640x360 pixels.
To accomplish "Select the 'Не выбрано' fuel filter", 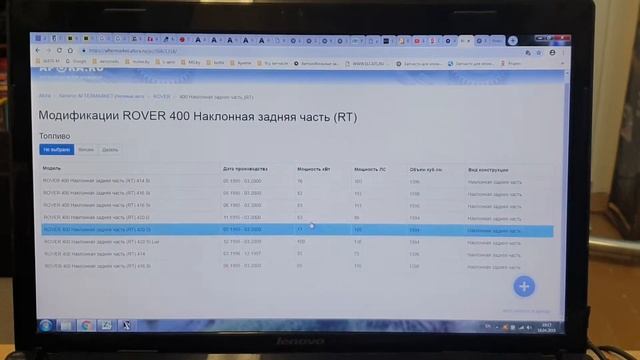I will click(x=57, y=149).
